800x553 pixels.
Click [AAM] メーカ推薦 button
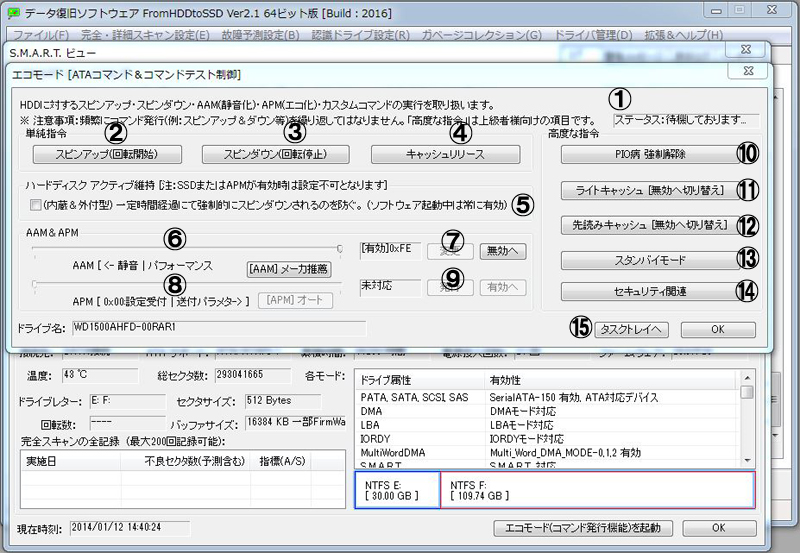pyautogui.click(x=289, y=269)
